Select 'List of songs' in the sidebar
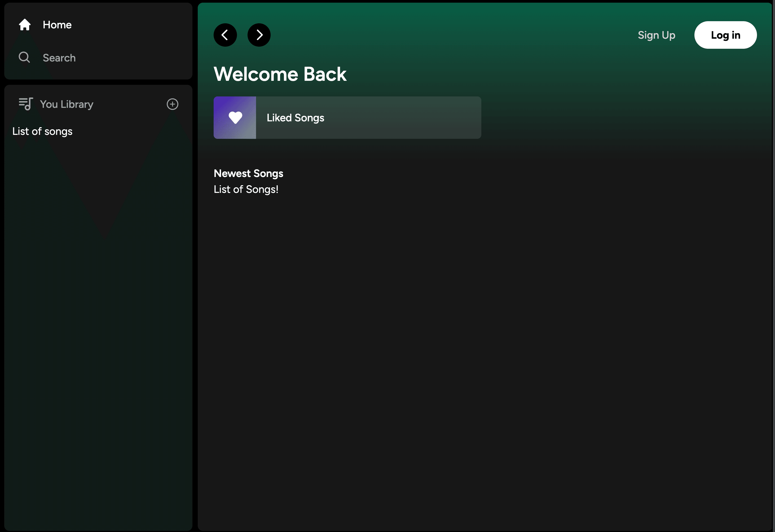The width and height of the screenshot is (775, 532). 42,131
